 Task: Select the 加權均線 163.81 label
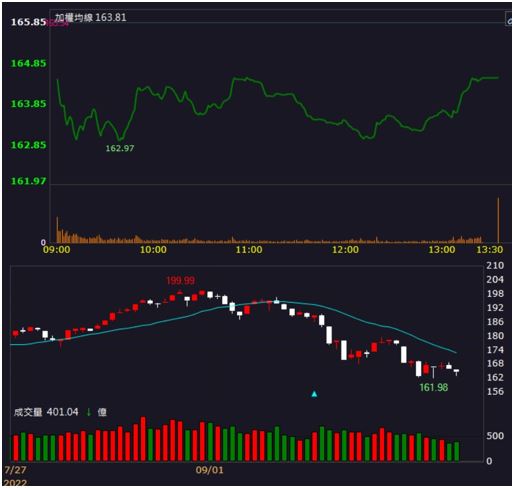91,17
